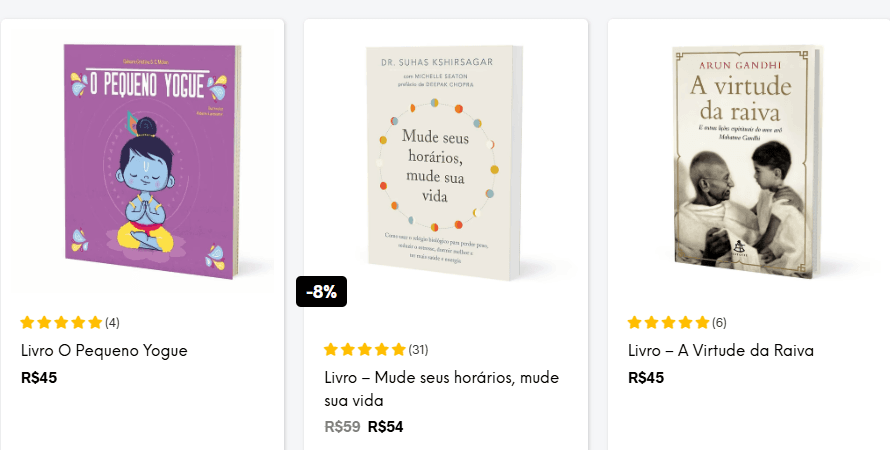This screenshot has width=890, height=450.
Task: Click first star of Mude seus horários rating
Action: [332, 349]
